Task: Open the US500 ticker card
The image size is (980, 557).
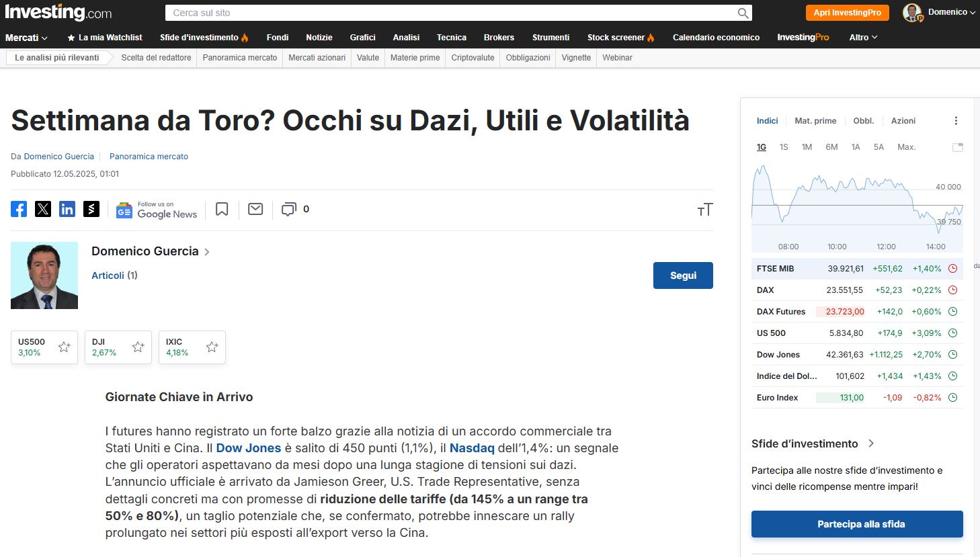Action: pos(44,347)
